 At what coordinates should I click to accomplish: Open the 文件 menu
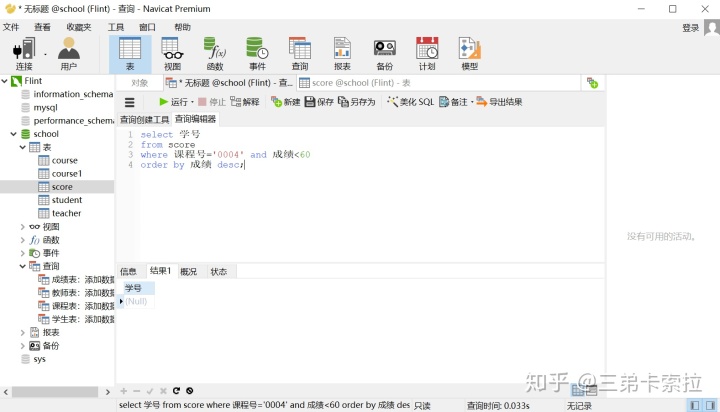pos(11,27)
